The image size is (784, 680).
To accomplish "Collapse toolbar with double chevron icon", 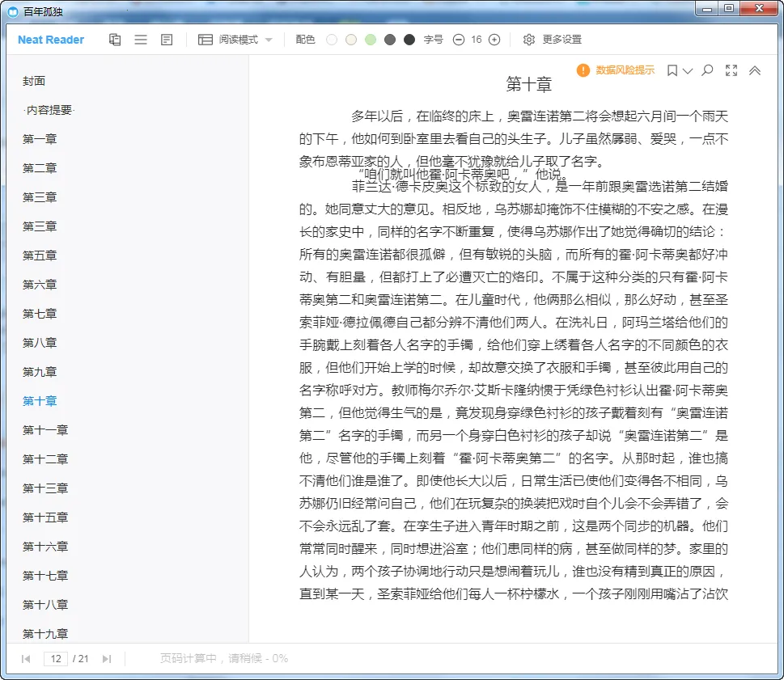I will (x=755, y=70).
